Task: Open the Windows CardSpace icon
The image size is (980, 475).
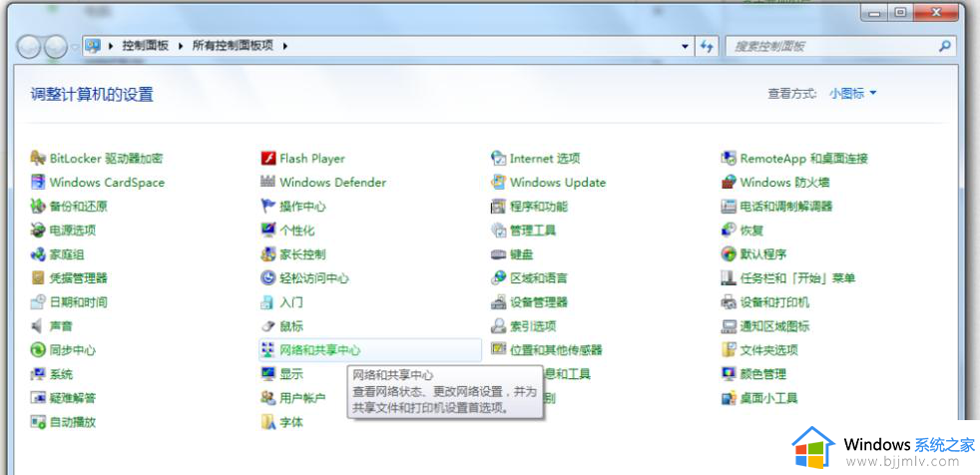Action: coord(39,182)
